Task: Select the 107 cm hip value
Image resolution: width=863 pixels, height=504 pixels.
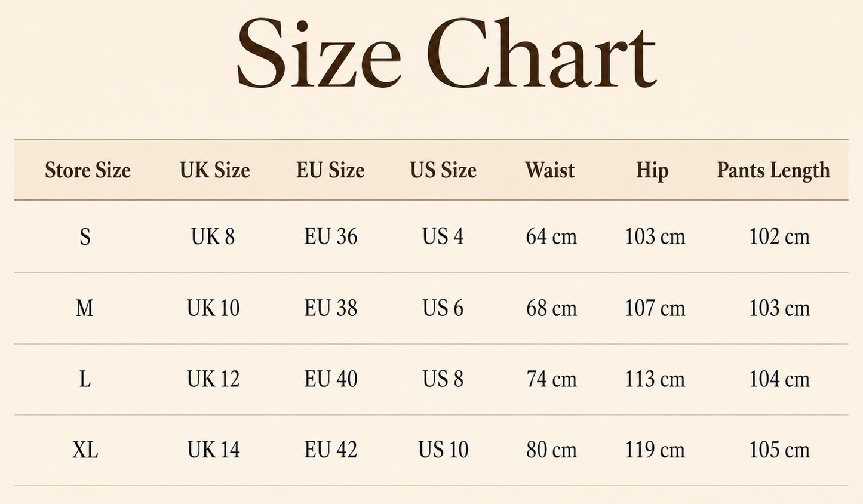Action: (655, 308)
